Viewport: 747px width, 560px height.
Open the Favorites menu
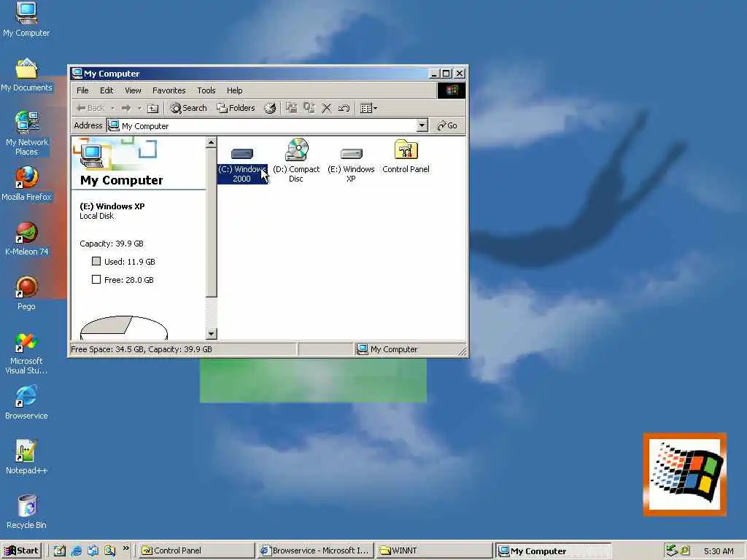(x=169, y=90)
